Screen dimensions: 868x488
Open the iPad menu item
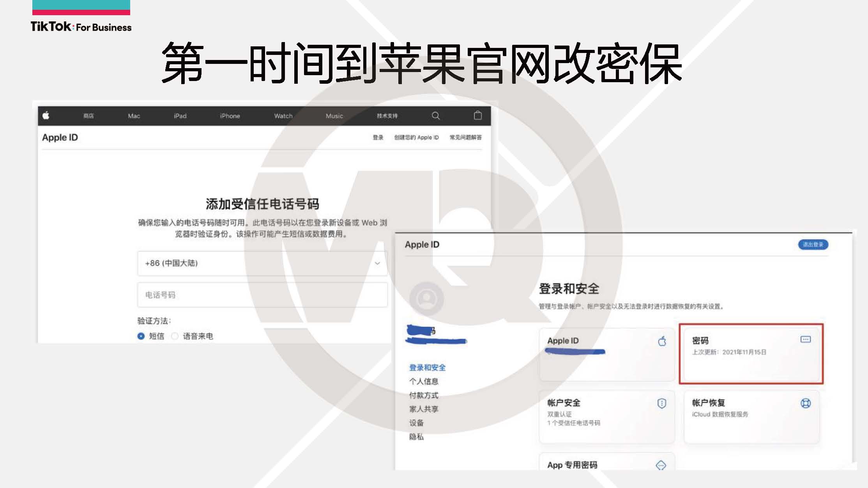180,116
